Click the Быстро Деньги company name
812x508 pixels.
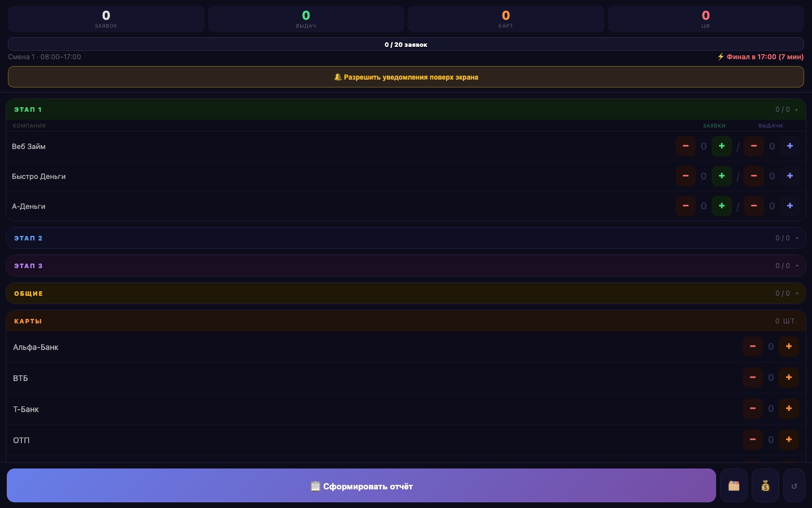[39, 176]
